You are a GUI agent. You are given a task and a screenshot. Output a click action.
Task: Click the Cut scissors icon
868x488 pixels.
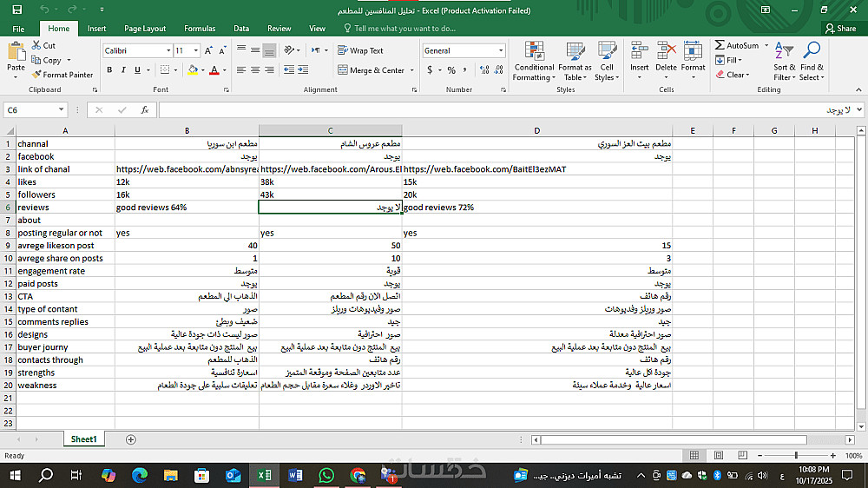[36, 45]
